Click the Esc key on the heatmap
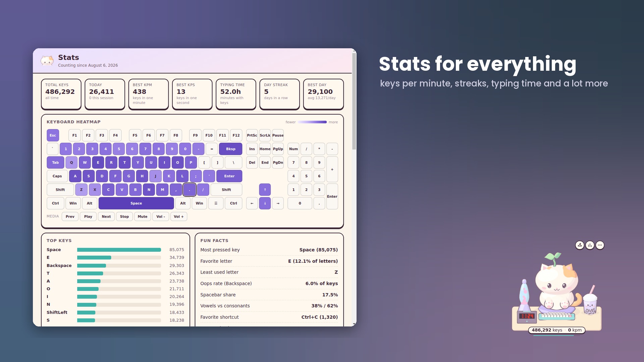The image size is (644, 362). [53, 135]
